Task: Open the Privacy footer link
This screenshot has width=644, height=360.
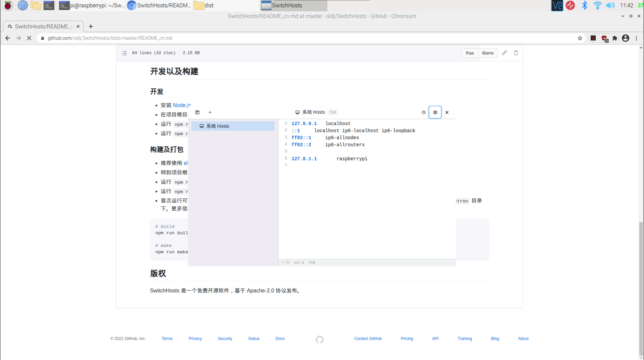Action: pos(195,339)
